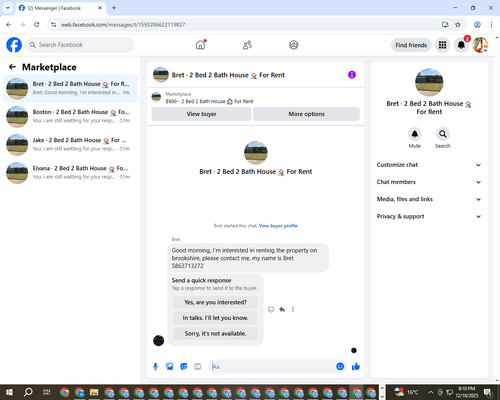Focus the Aa message input field
The width and height of the screenshot is (500, 400).
(272, 367)
